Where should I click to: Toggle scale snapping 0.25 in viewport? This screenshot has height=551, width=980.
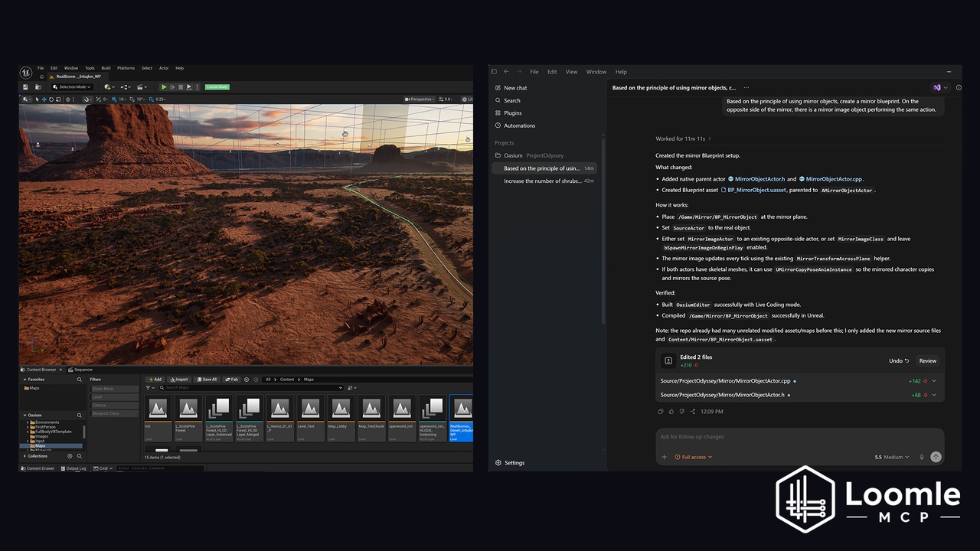coord(151,99)
